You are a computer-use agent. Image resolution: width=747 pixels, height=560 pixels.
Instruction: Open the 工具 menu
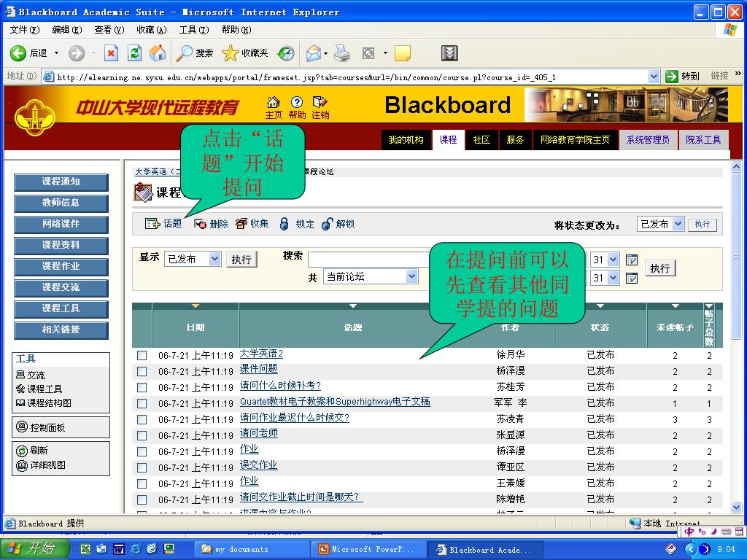coord(194,29)
